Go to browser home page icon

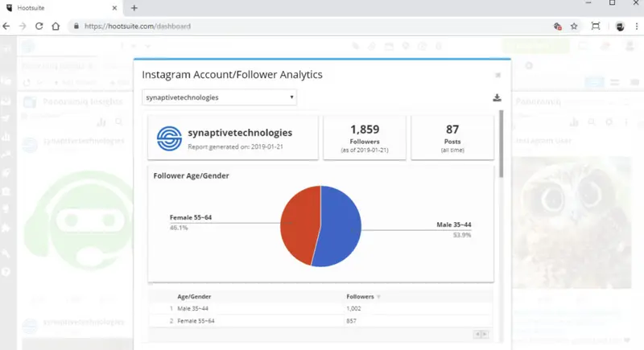coord(56,26)
